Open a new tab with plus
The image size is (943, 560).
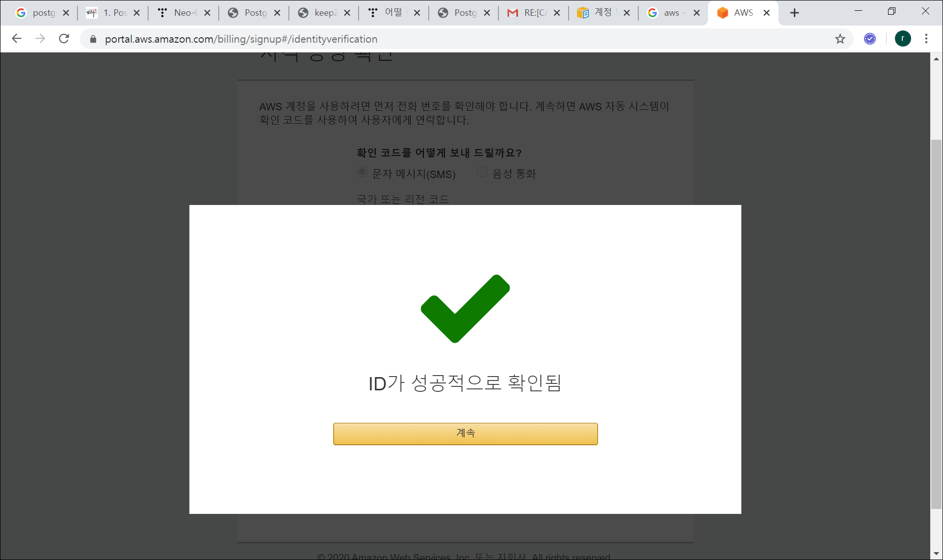pyautogui.click(x=794, y=13)
